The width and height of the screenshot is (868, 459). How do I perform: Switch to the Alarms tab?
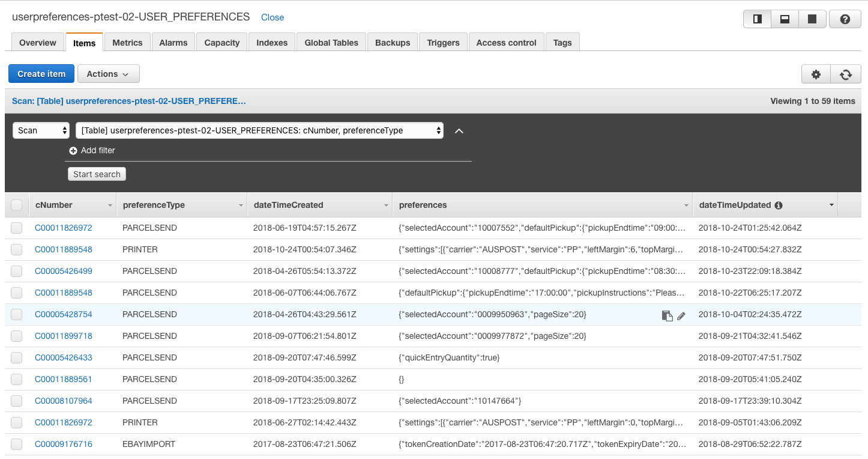[x=173, y=43]
